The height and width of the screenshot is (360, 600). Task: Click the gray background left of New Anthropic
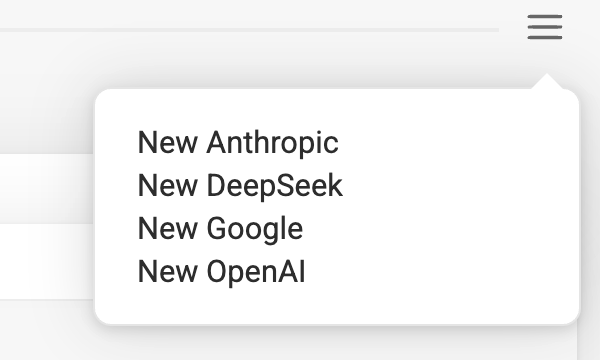[46, 119]
